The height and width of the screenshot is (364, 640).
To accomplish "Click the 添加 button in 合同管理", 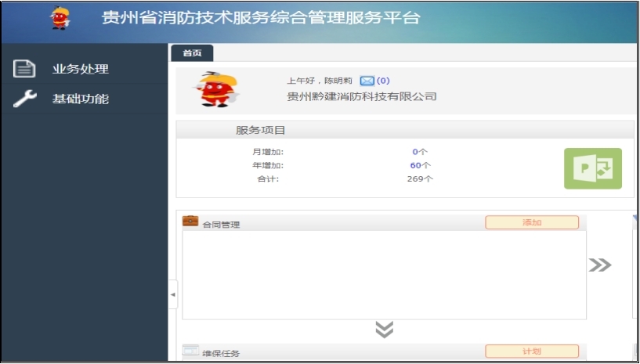I will 532,222.
